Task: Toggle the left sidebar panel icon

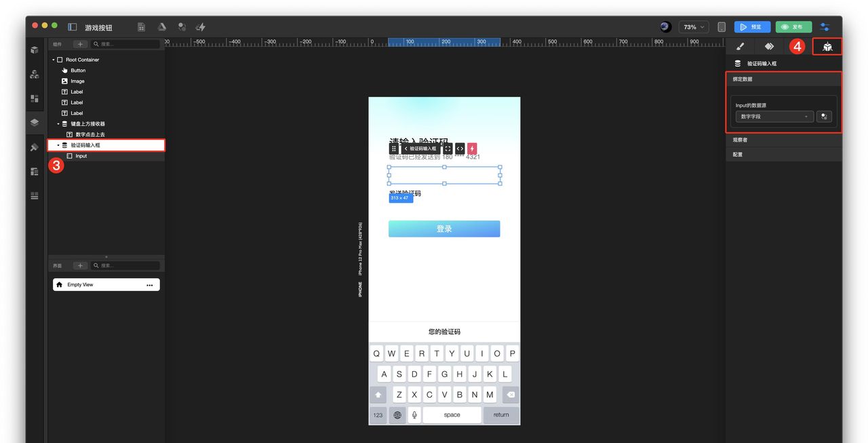Action: [x=73, y=27]
